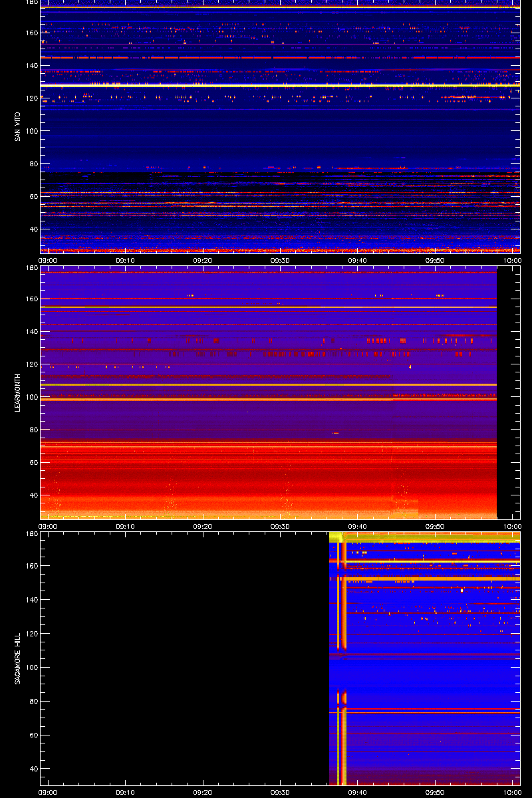Screen dimensions: 532x798
Task: Click the LEARMONTH station label
Action: [x=17, y=392]
